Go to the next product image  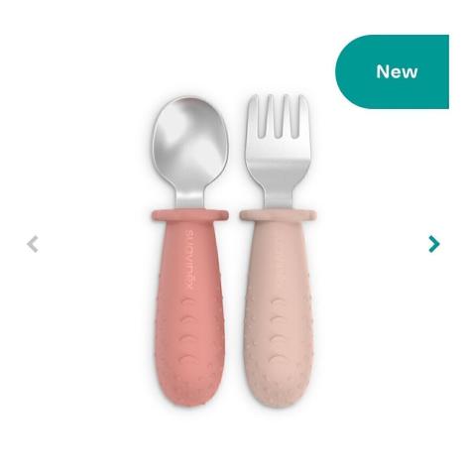point(433,244)
